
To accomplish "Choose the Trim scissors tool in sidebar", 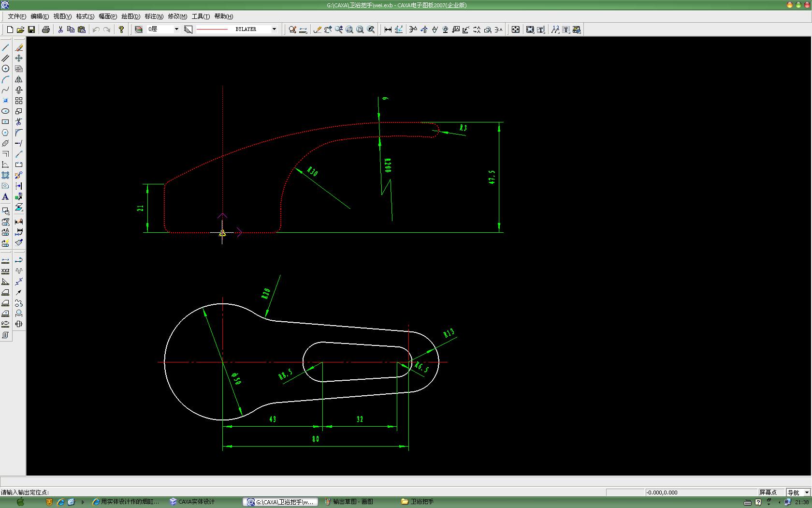I will 19,122.
